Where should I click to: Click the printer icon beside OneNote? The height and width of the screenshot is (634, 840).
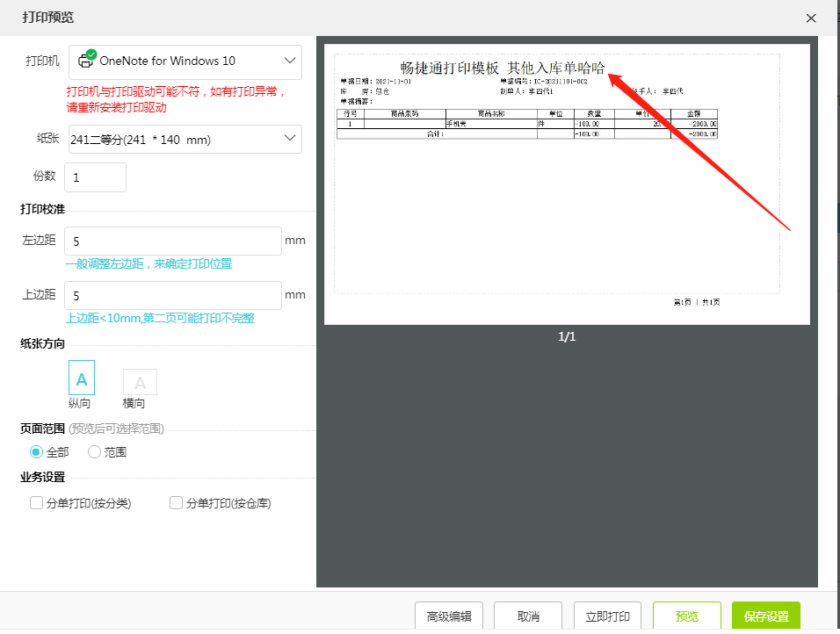pos(86,60)
